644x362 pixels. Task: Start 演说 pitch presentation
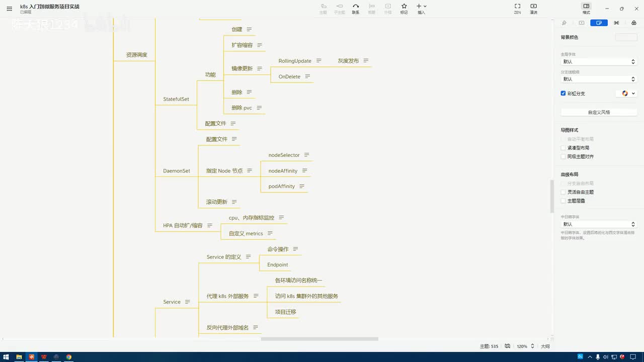tap(533, 9)
